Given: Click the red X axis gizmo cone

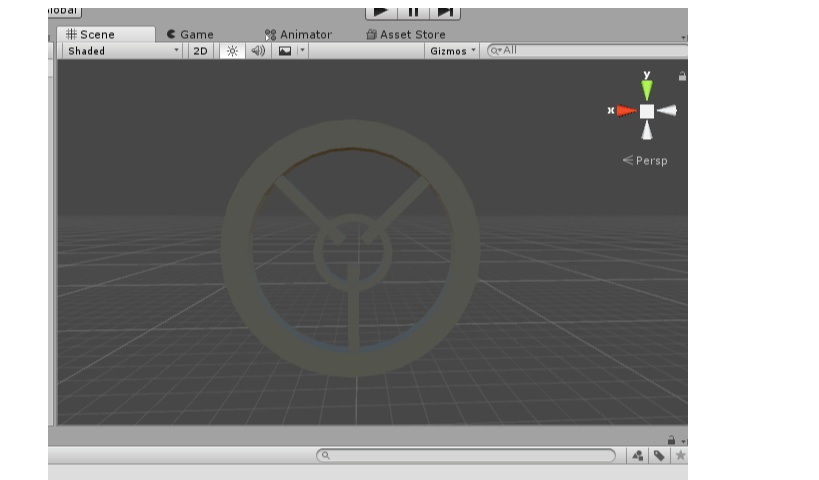Looking at the screenshot, I should click(x=626, y=111).
